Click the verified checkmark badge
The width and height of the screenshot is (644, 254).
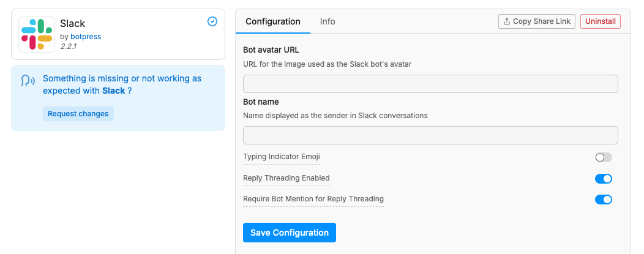click(x=212, y=21)
